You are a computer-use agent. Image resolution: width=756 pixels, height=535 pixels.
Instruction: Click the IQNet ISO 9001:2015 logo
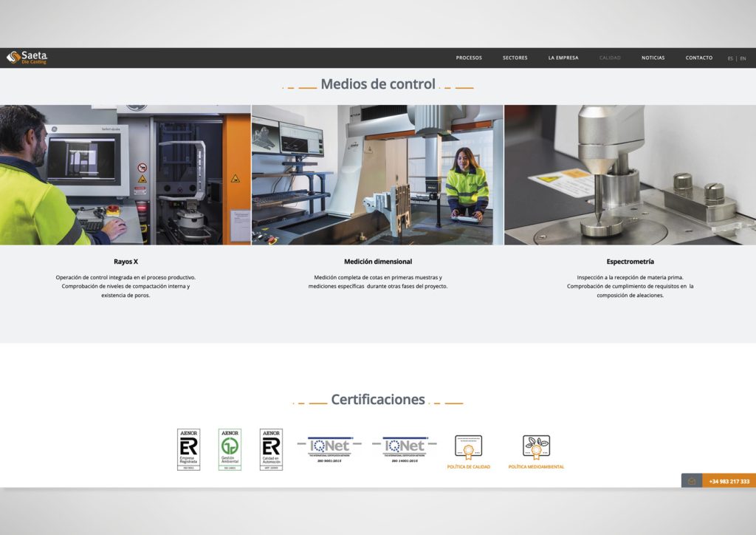pyautogui.click(x=329, y=449)
